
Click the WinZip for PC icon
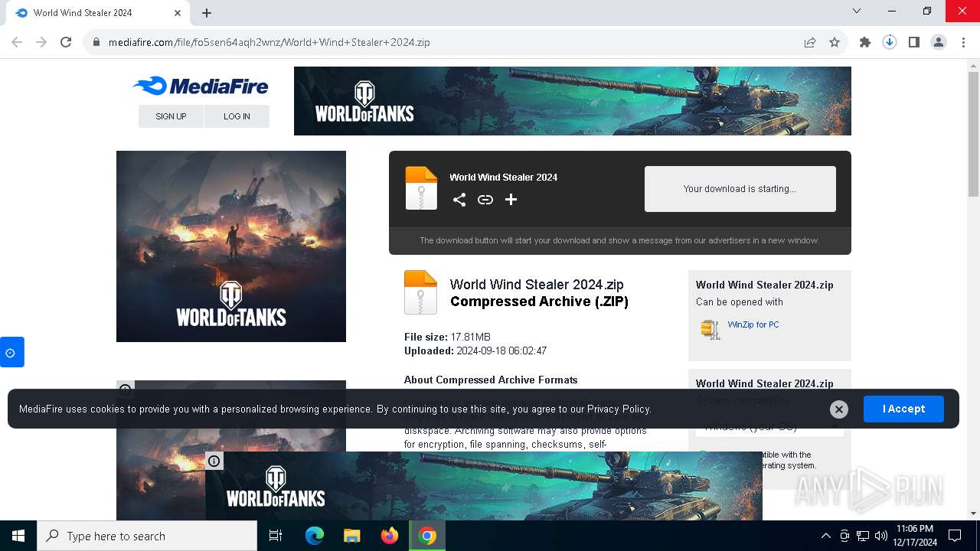point(710,329)
